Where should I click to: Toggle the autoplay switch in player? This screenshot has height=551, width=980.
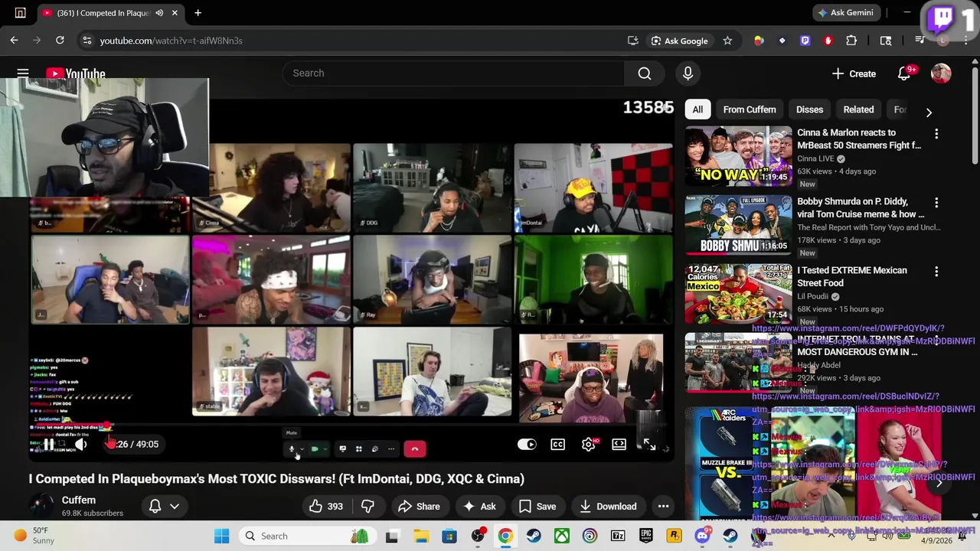[x=527, y=444]
